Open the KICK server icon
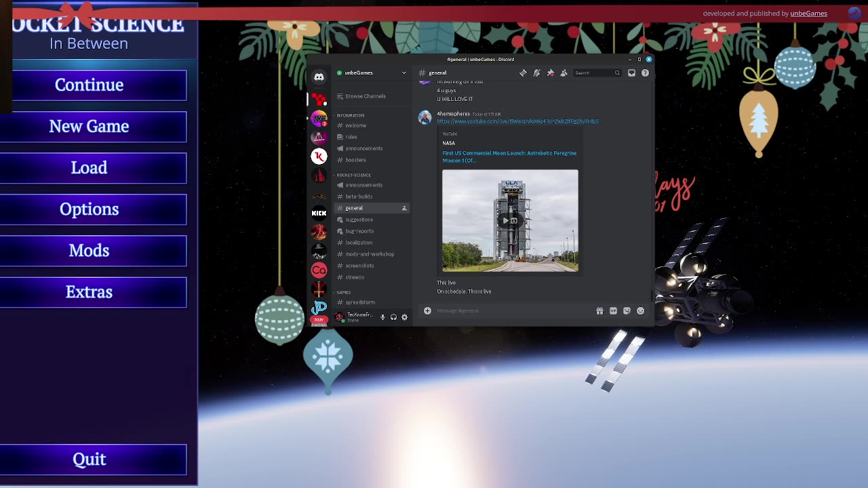This screenshot has height=488, width=868. pos(319,213)
